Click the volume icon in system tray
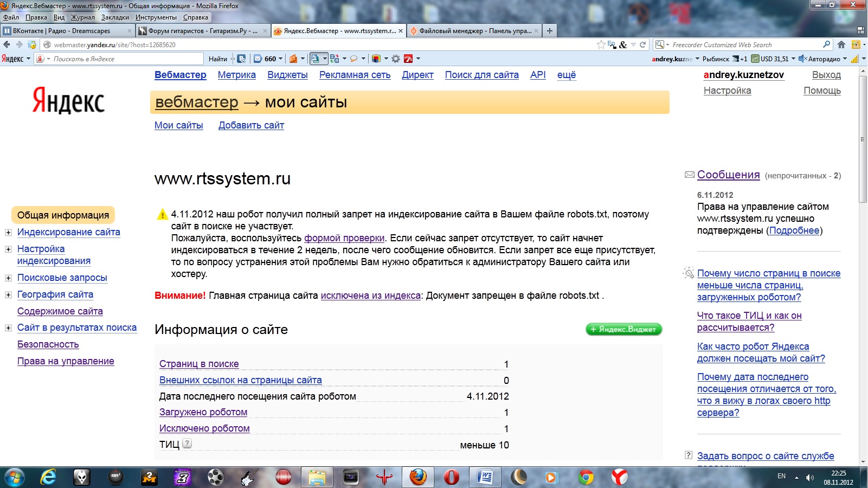Screen dimensions: 868x488 coord(809,477)
